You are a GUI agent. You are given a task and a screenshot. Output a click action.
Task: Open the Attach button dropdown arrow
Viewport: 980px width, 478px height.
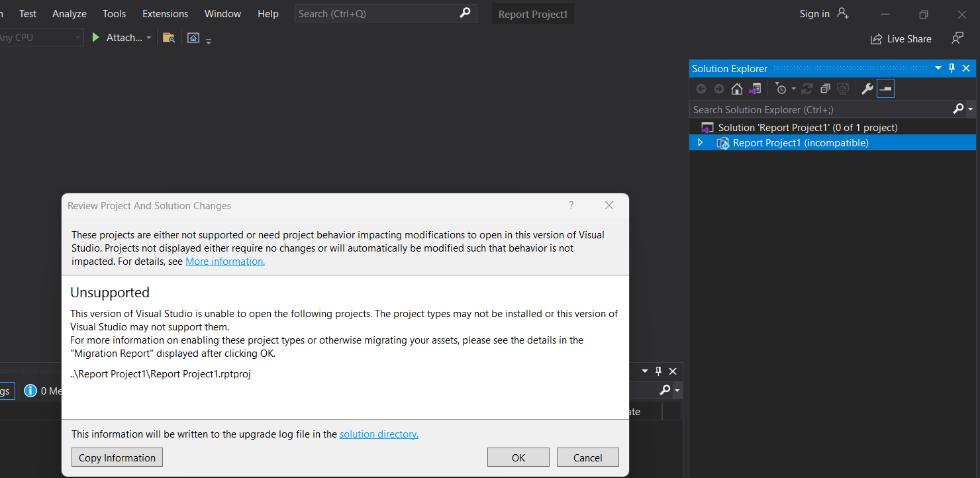pos(149,38)
